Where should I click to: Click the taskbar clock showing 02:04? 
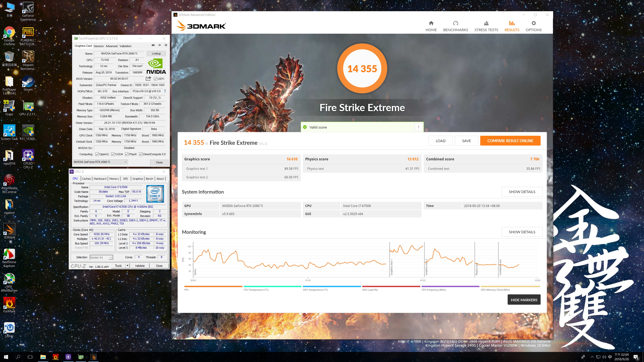click(622, 357)
